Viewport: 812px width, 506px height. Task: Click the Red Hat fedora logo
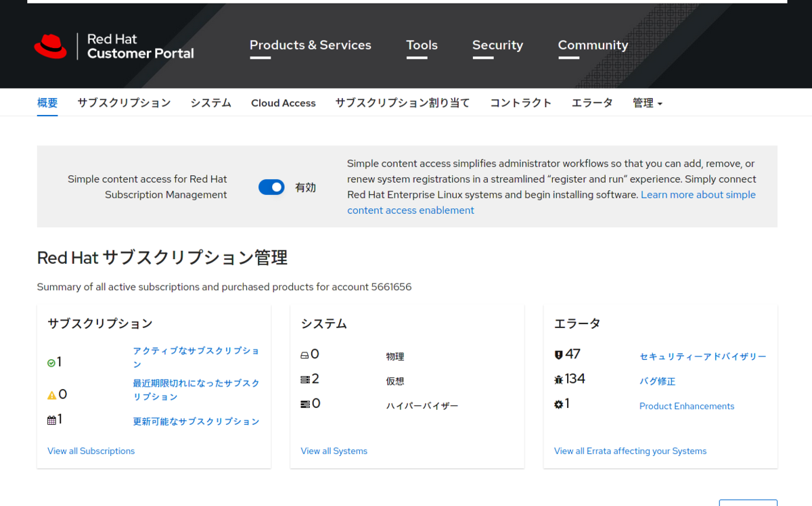pyautogui.click(x=51, y=46)
